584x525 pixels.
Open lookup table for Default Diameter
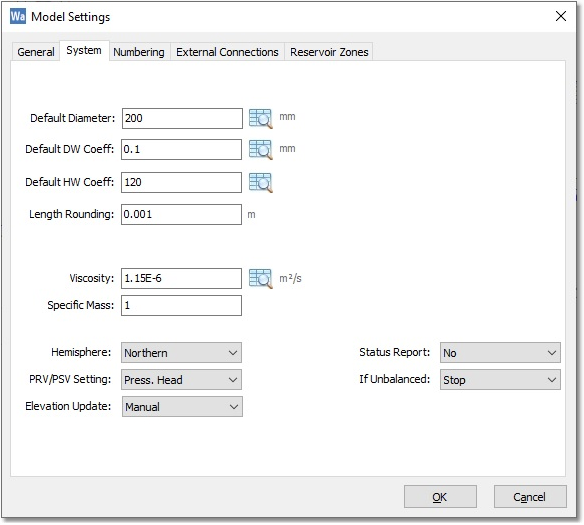[260, 119]
